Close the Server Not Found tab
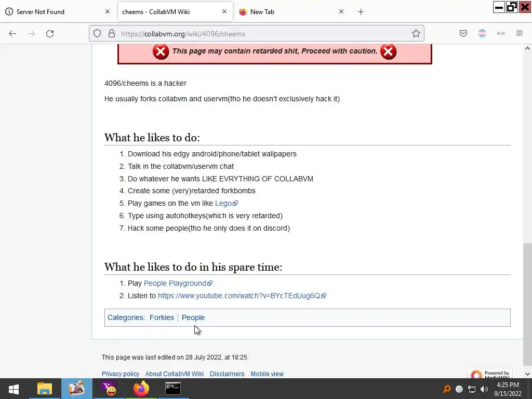532x399 pixels. coord(108,11)
